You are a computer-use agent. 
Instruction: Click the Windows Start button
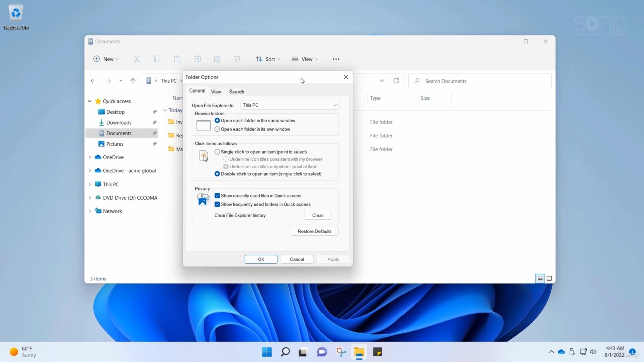click(x=267, y=352)
